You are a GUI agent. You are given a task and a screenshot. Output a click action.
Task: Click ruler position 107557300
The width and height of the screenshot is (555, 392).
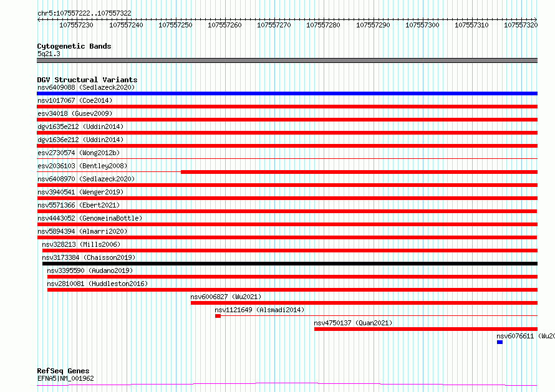click(422, 25)
